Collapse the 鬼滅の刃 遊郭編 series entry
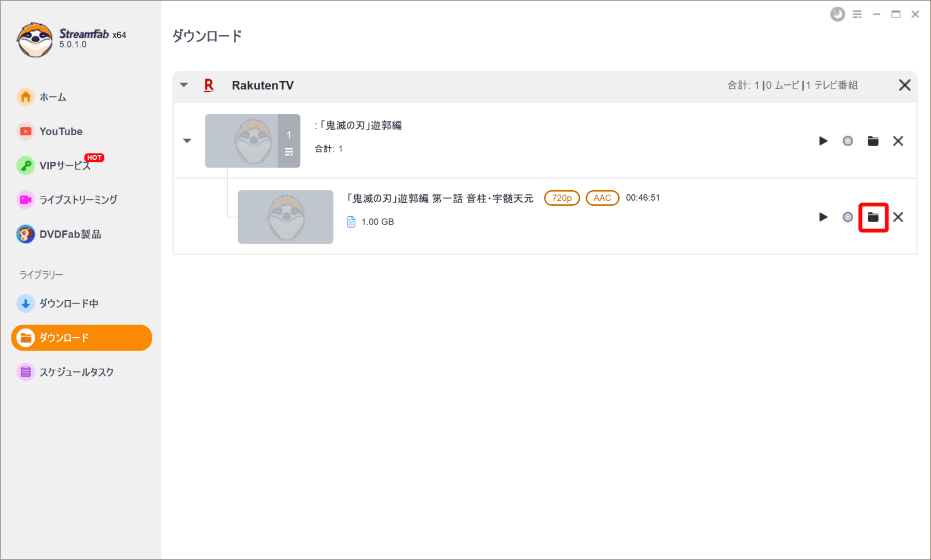931x560 pixels. pos(187,141)
